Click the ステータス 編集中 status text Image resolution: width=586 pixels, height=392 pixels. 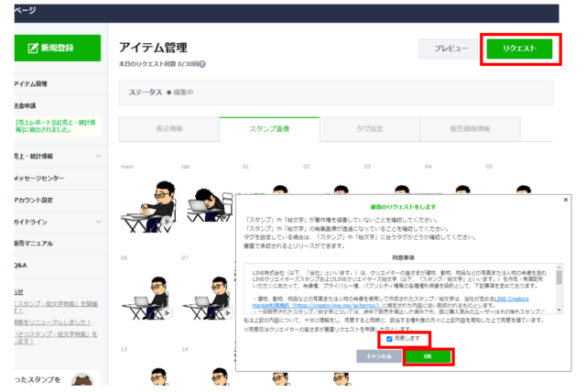161,93
